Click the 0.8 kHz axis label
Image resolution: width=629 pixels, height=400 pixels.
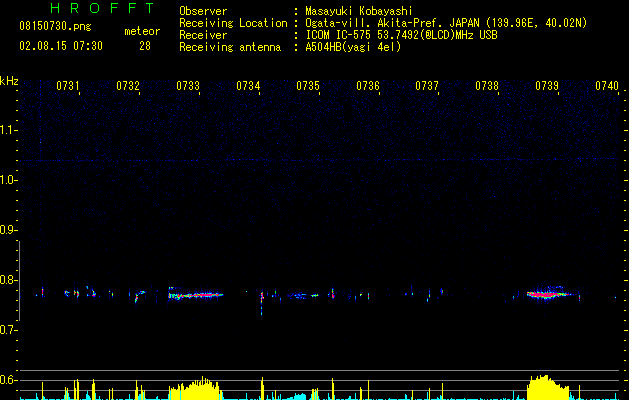(x=8, y=280)
